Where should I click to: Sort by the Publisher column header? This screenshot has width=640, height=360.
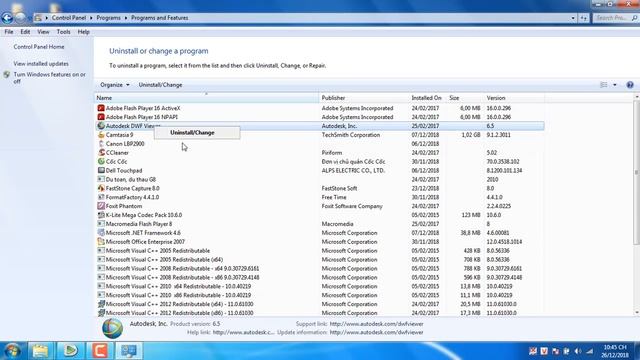point(364,98)
